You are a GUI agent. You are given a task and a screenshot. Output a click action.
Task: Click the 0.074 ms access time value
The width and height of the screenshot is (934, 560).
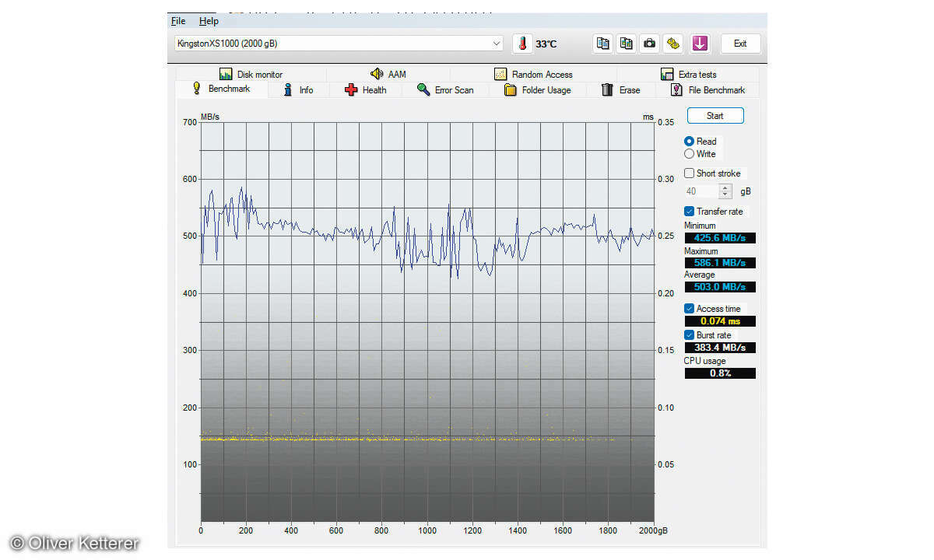pos(720,321)
